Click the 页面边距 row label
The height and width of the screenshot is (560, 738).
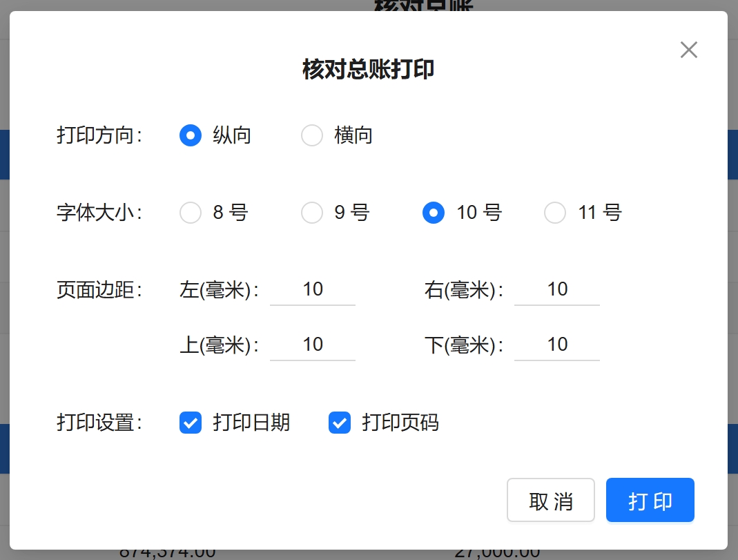tap(99, 290)
